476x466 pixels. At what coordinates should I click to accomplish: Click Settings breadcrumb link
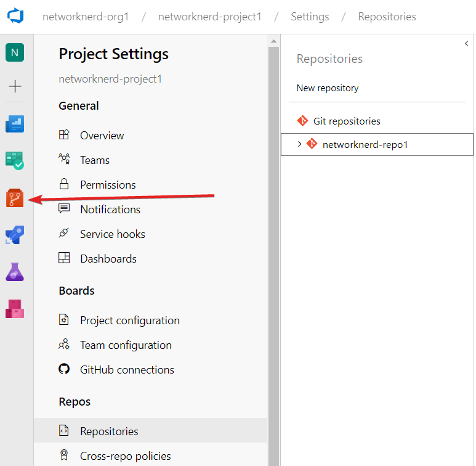point(310,17)
